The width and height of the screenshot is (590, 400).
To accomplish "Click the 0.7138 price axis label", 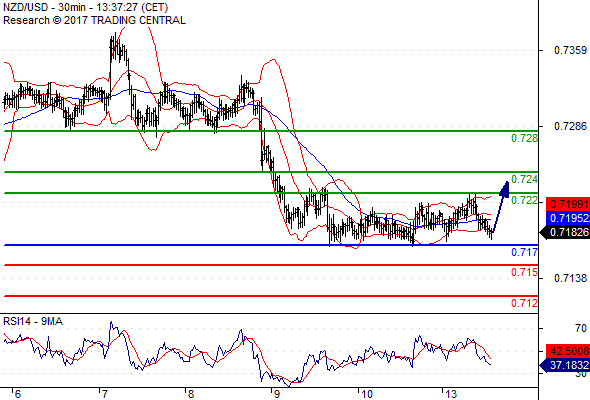I will point(570,278).
